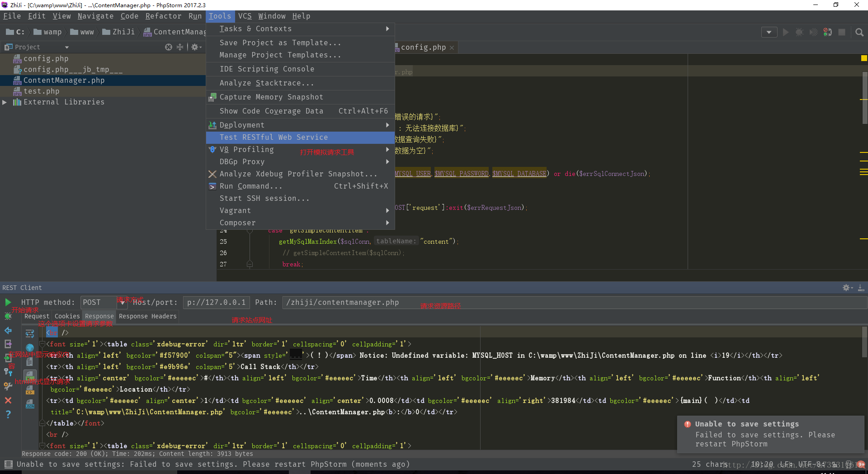Click the Unable to save settings notification
The width and height of the screenshot is (868, 474).
[x=770, y=434]
